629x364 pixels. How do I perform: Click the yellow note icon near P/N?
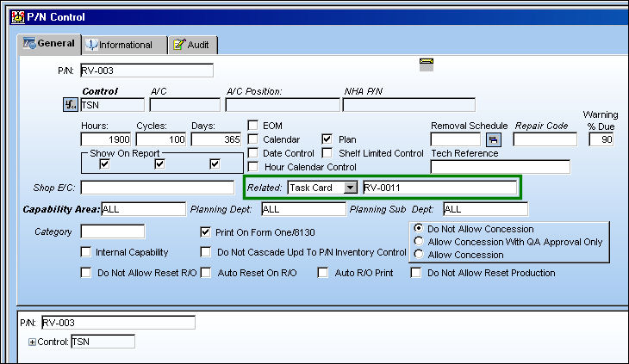[427, 64]
